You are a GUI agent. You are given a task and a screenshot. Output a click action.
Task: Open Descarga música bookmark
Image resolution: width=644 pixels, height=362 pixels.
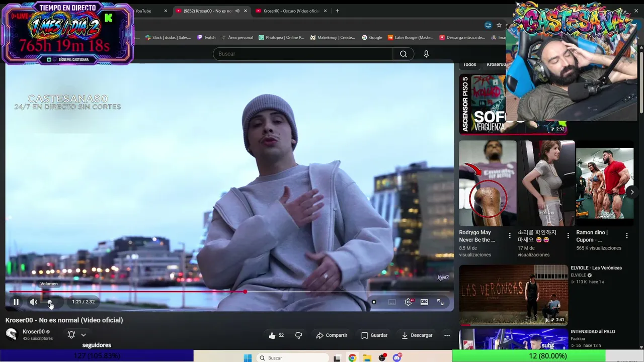pyautogui.click(x=462, y=37)
